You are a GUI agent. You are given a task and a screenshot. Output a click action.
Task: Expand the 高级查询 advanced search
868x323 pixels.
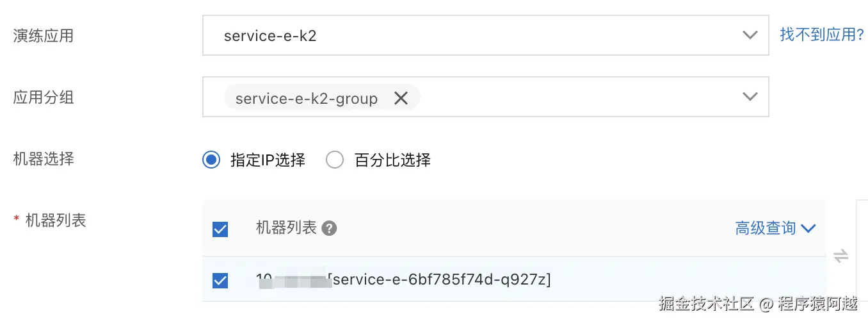click(x=765, y=228)
